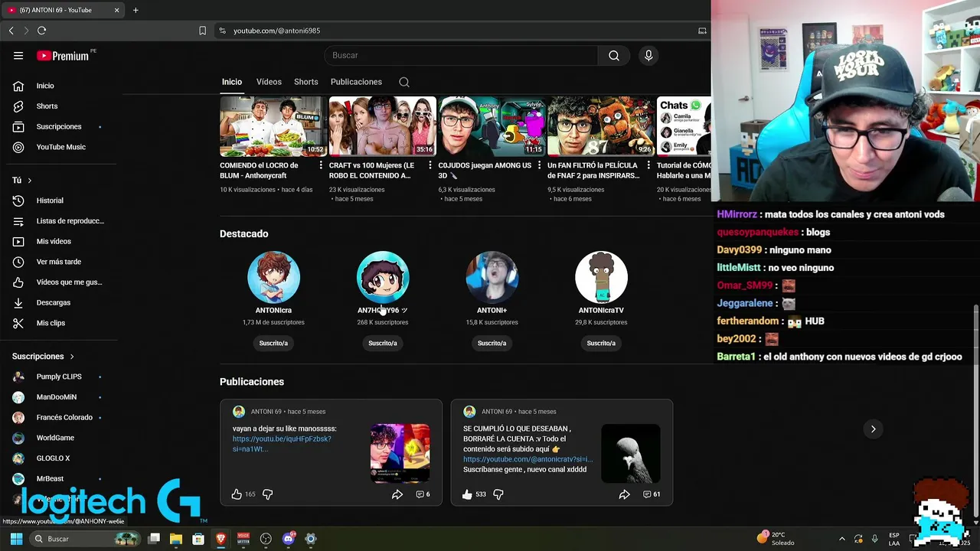This screenshot has height=551, width=980.
Task: Open the youtu.be/iquHFpFzbsk link in post
Action: (282, 444)
